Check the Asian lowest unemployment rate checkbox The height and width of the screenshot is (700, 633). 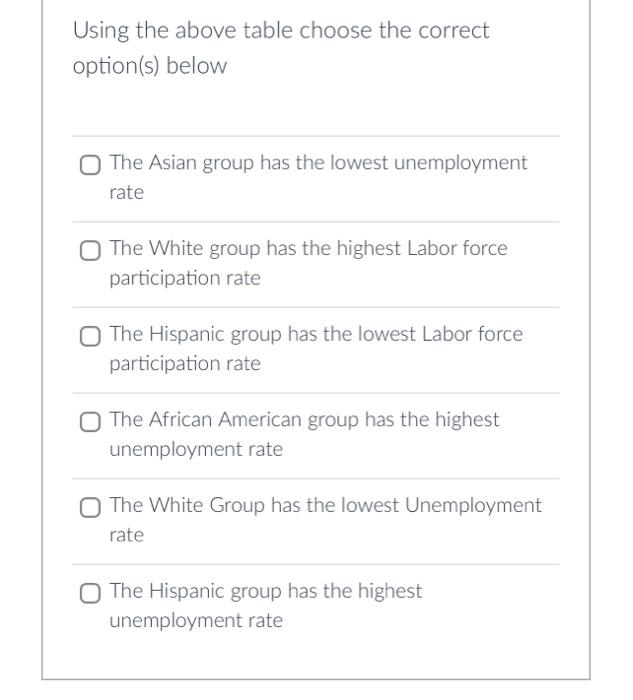(90, 165)
